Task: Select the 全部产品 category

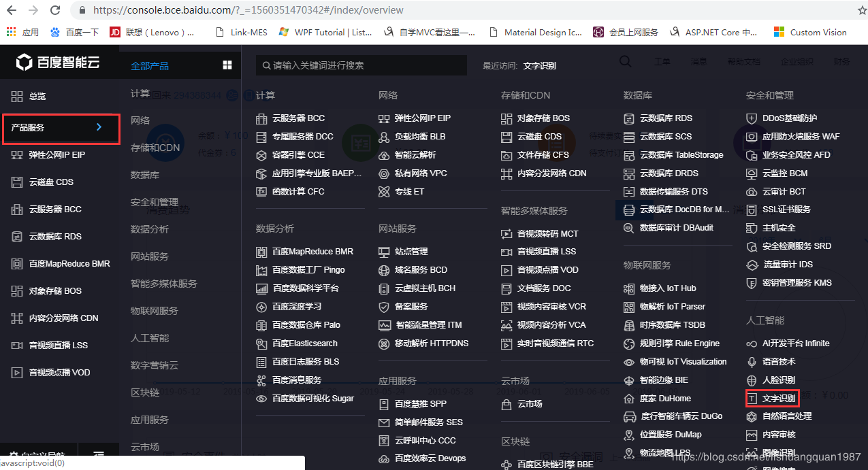Action: click(x=150, y=66)
